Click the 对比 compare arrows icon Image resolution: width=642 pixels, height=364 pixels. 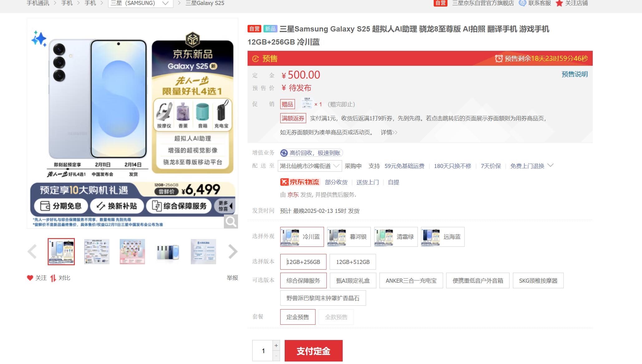coord(53,278)
